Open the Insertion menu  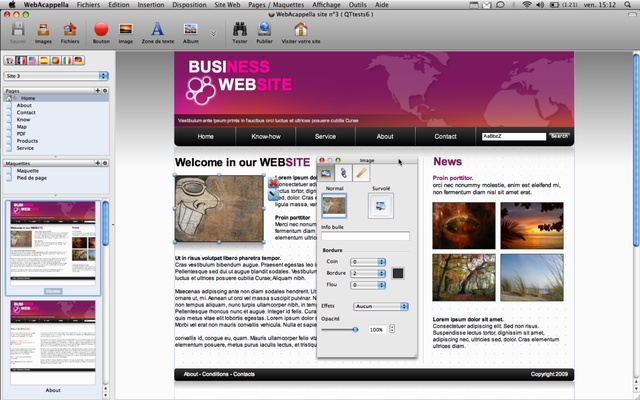[x=151, y=5]
